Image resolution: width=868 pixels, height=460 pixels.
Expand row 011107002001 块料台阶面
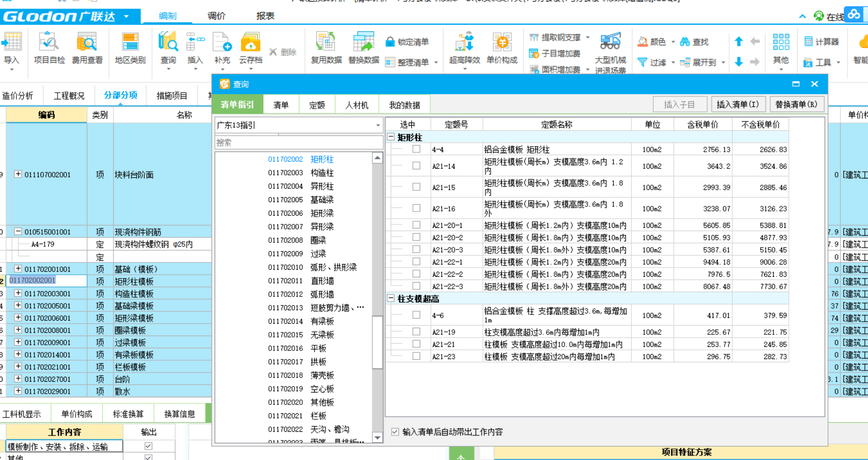click(x=18, y=174)
